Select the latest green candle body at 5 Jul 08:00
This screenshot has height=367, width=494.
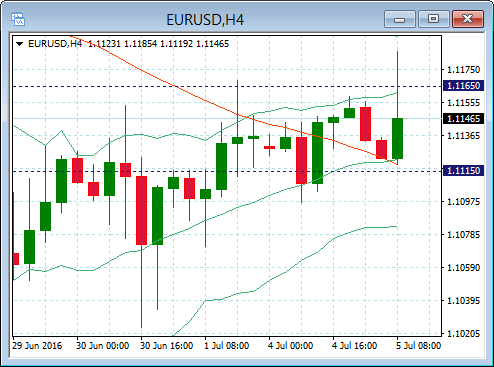click(x=397, y=138)
